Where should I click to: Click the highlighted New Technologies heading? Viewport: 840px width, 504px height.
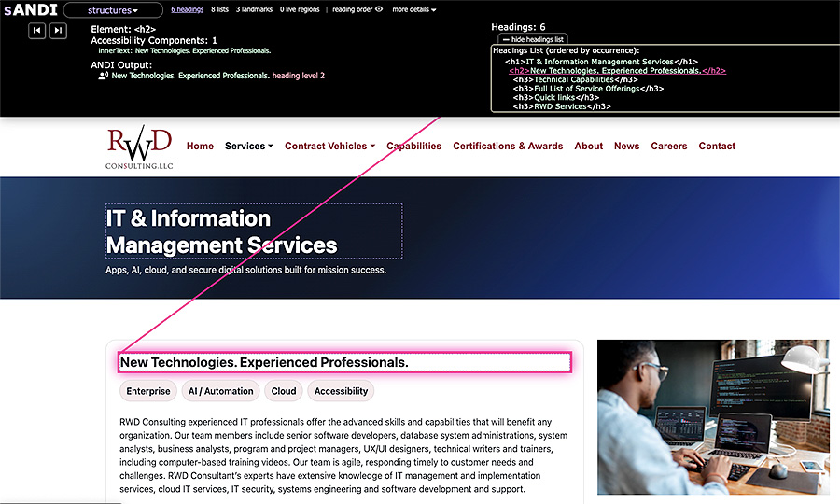click(344, 363)
